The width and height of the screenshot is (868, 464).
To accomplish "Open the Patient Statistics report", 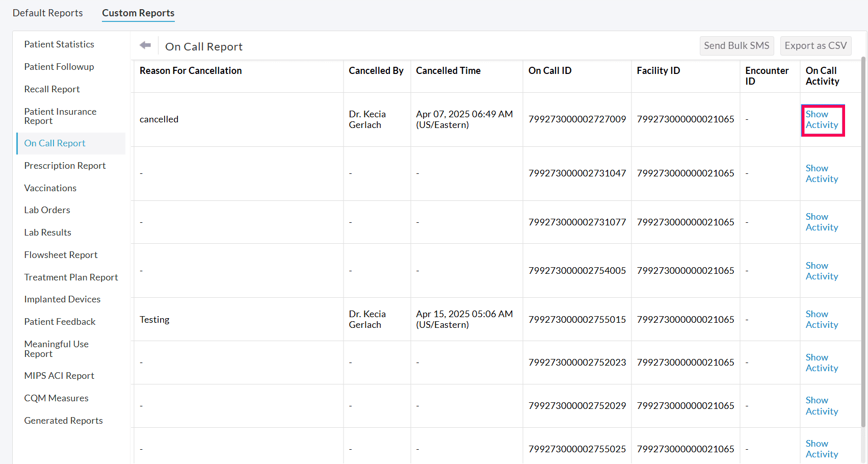I will point(59,44).
